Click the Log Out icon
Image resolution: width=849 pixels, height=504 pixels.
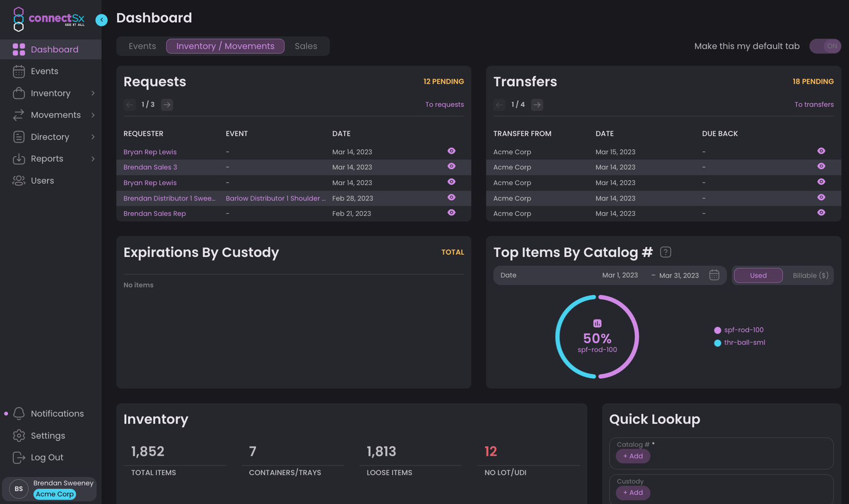pyautogui.click(x=19, y=457)
